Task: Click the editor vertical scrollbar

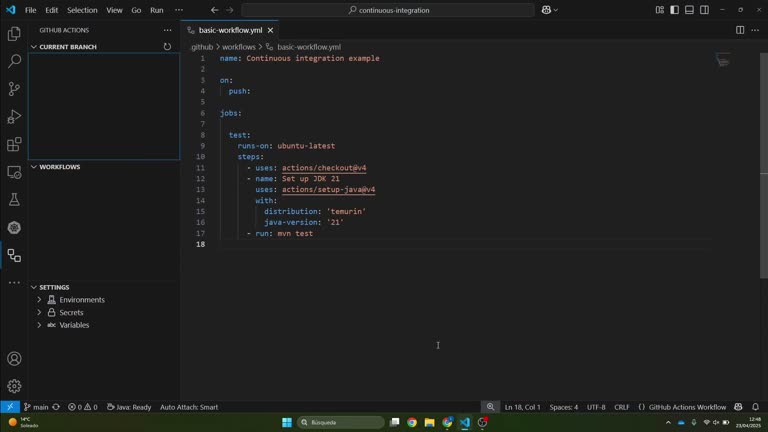Action: pyautogui.click(x=764, y=166)
